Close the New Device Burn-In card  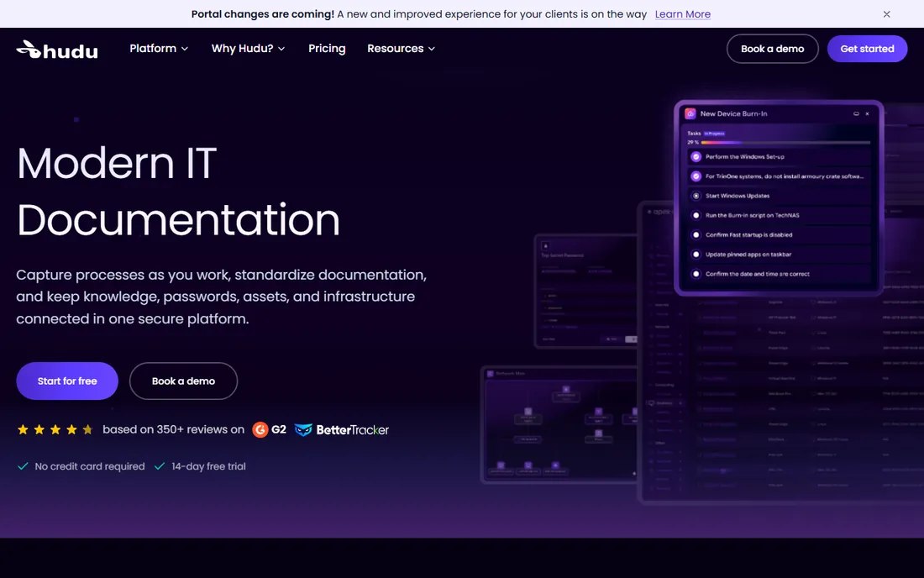tap(867, 113)
